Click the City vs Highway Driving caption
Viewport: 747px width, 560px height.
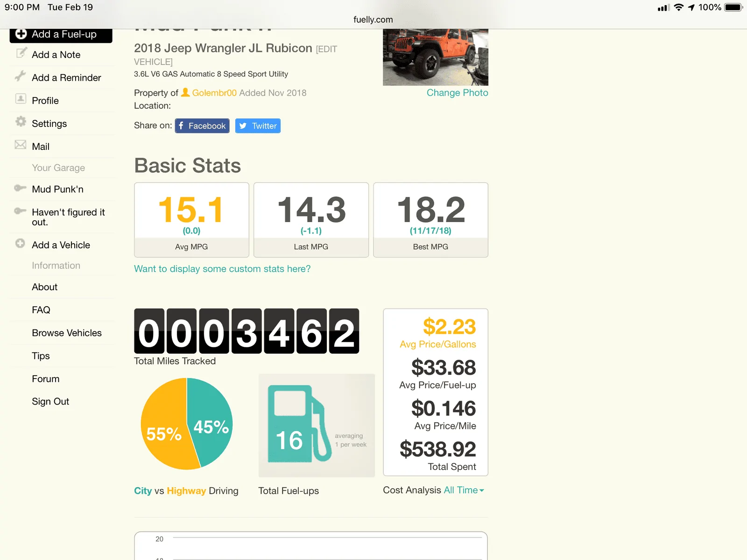tap(186, 491)
